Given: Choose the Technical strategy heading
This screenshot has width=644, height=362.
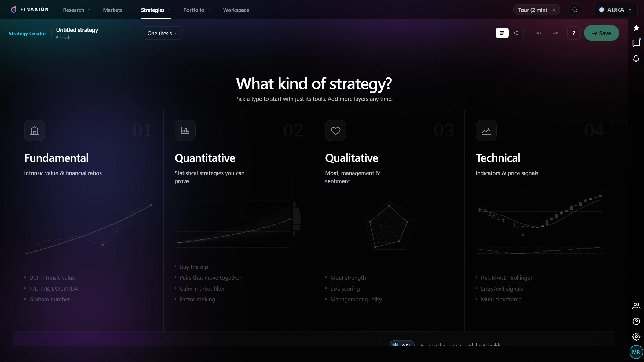Looking at the screenshot, I should [x=498, y=158].
